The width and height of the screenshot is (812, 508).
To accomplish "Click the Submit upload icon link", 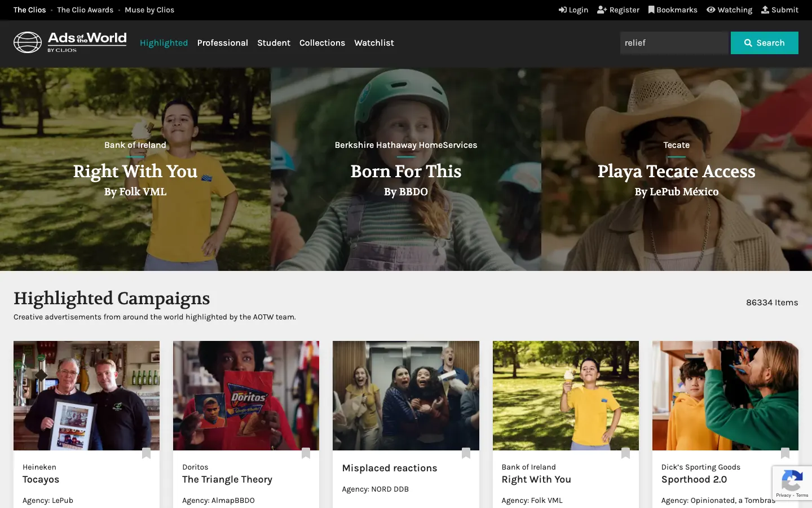I will click(779, 10).
